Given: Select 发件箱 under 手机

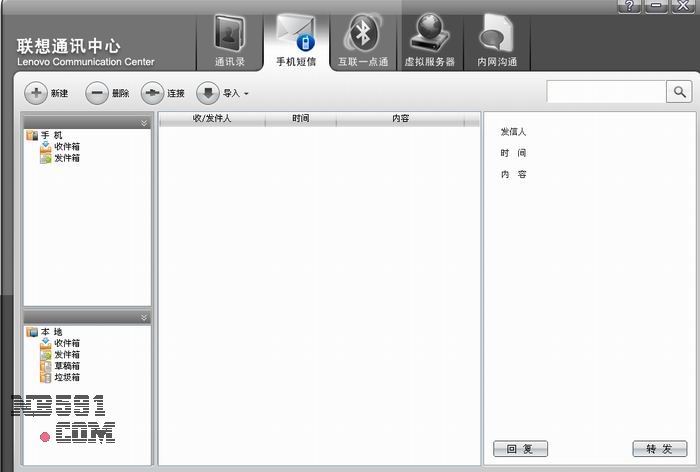Looking at the screenshot, I should point(66,159).
